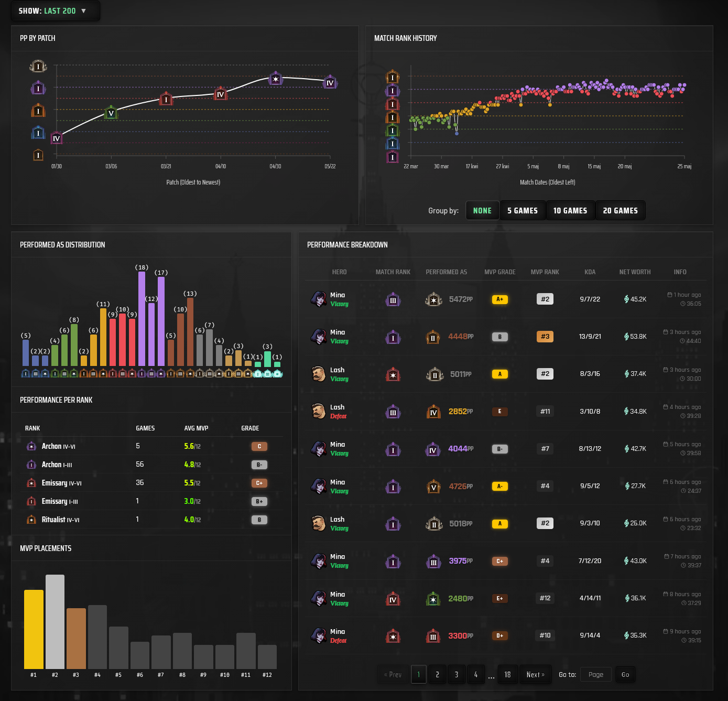This screenshot has width=728, height=701.
Task: Click the star rank badge on PP by Patch line
Action: tap(276, 79)
